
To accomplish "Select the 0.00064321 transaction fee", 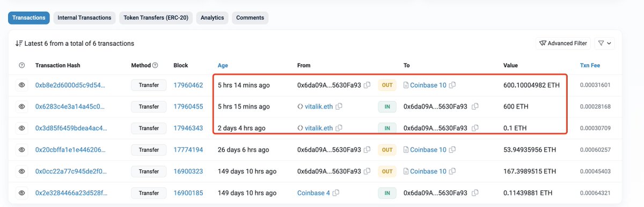I will pos(595,192).
